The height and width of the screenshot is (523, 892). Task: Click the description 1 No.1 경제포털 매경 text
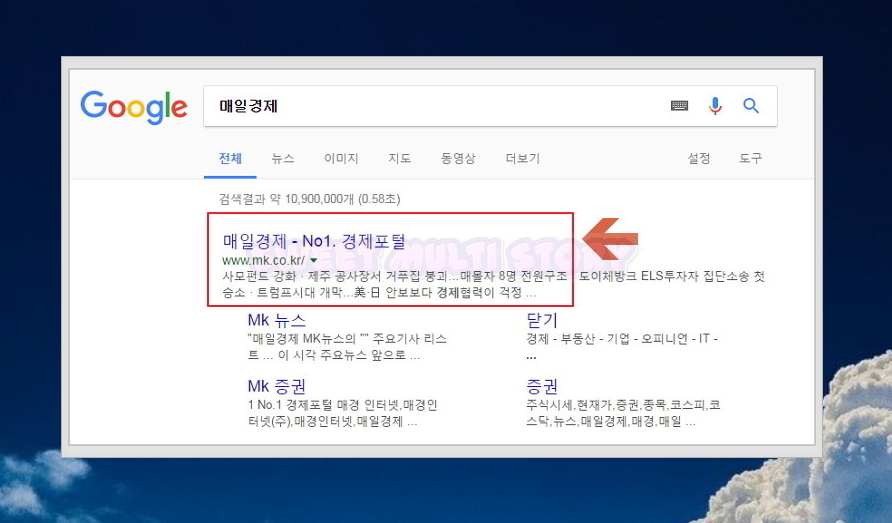coord(342,413)
